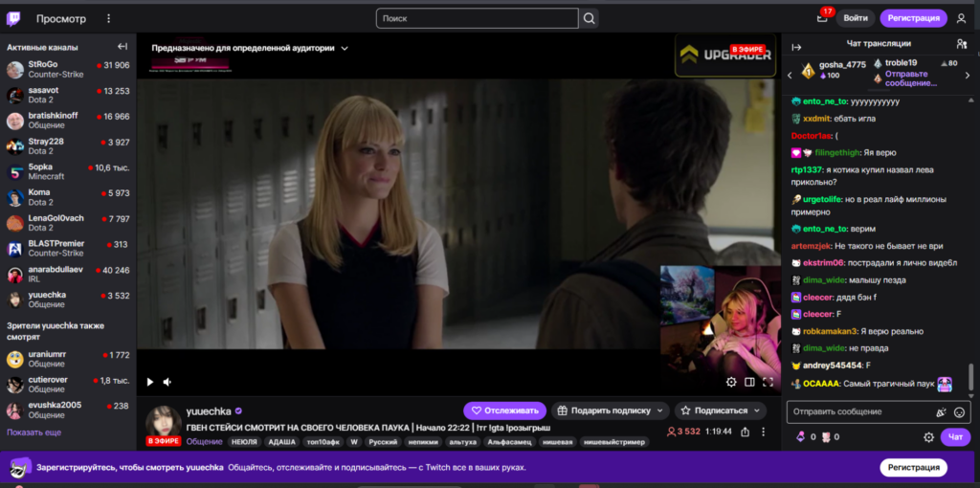Open anarabdullaev IRL channel
This screenshot has height=488, width=980.
(68, 275)
